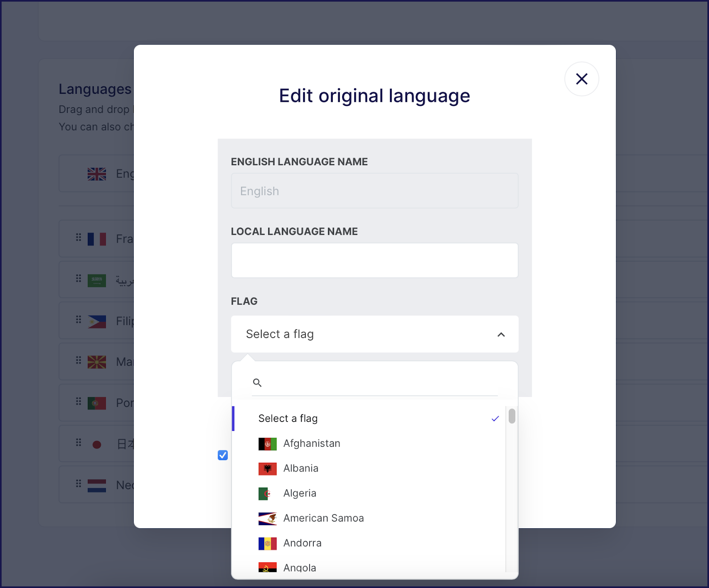Image resolution: width=709 pixels, height=588 pixels.
Task: Click the checkmark next to 'Select a flag'
Action: [495, 418]
